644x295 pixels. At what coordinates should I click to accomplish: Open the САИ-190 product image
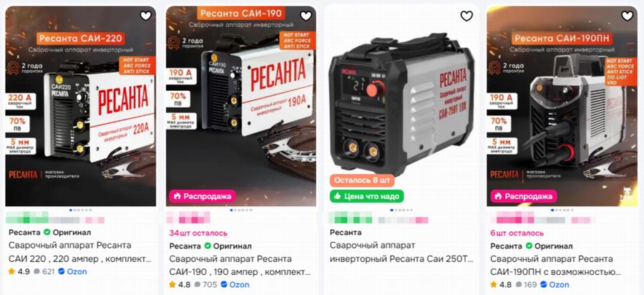point(241,106)
